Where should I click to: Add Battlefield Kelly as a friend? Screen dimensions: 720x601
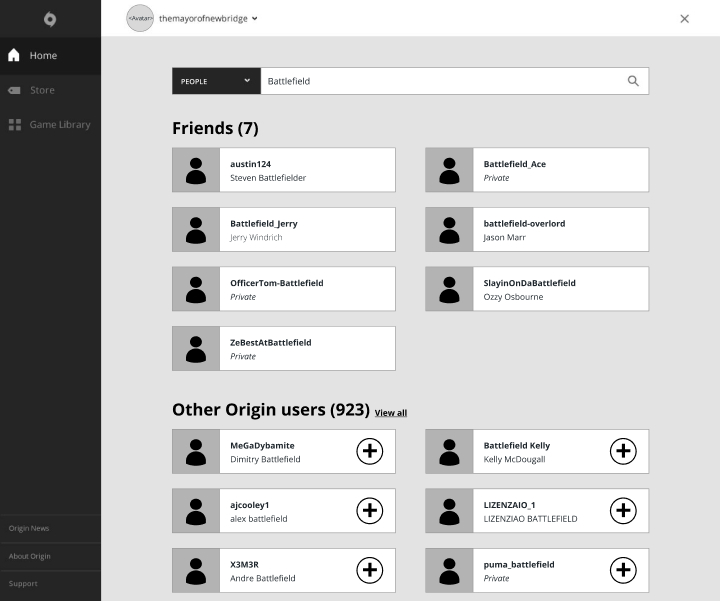[623, 452]
